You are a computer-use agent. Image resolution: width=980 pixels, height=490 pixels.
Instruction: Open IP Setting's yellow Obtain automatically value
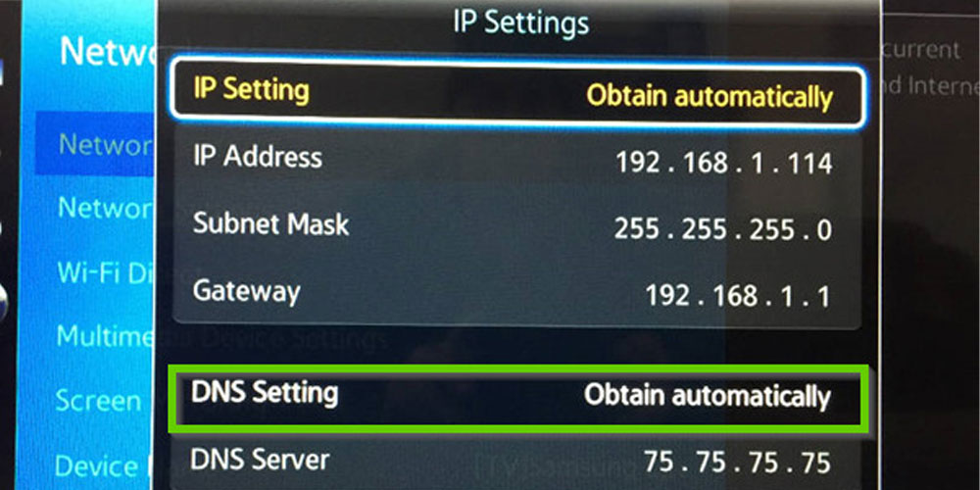pos(710,97)
